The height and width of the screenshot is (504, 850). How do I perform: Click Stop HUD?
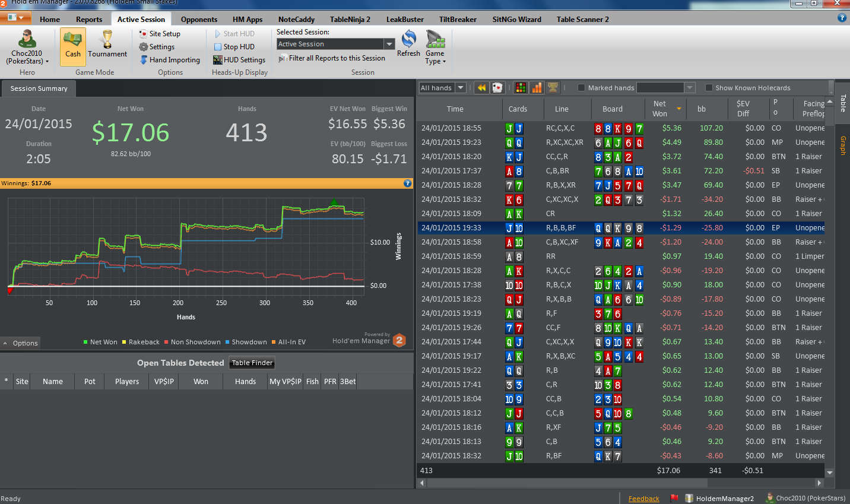234,47
